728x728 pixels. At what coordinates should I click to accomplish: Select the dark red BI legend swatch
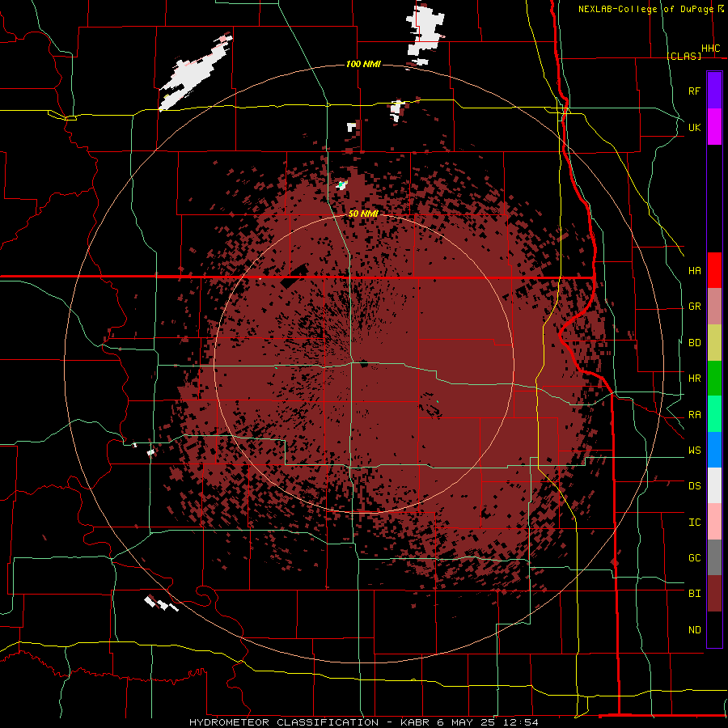[x=714, y=594]
